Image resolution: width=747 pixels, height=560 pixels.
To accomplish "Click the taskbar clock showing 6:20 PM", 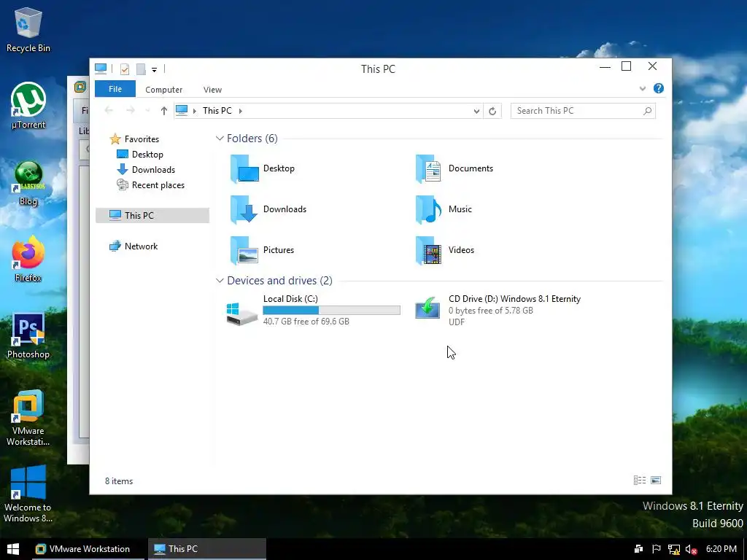I will [x=721, y=549].
